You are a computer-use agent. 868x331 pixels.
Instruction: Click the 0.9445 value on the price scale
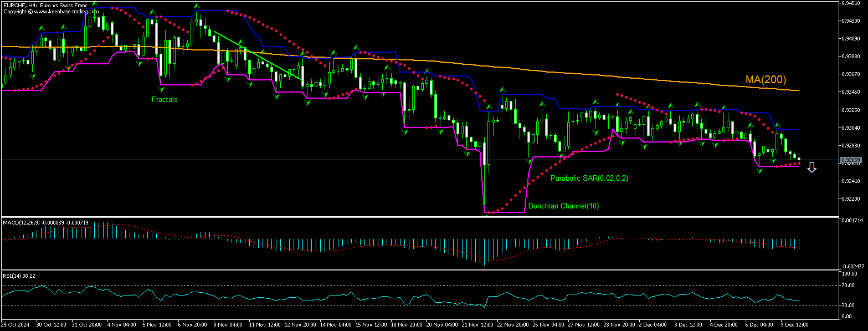(851, 4)
